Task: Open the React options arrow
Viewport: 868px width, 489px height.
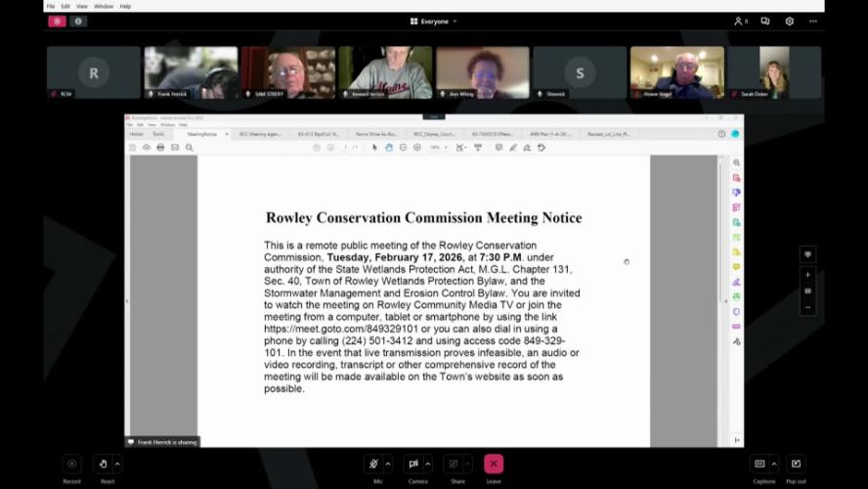Action: coord(118,464)
